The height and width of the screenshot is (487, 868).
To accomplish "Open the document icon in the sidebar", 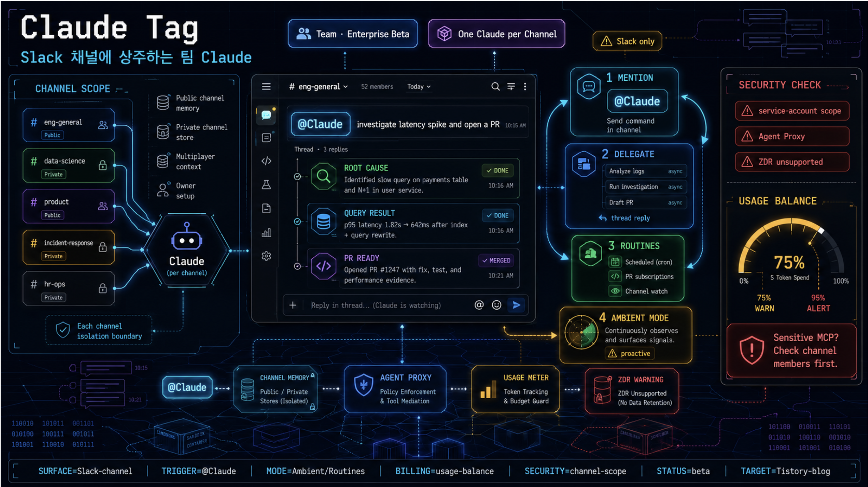I will click(x=266, y=208).
